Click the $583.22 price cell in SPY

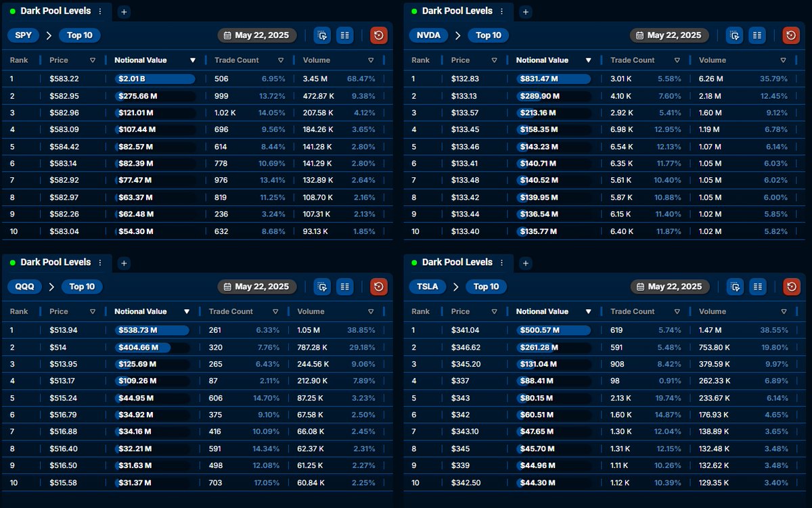tap(64, 79)
